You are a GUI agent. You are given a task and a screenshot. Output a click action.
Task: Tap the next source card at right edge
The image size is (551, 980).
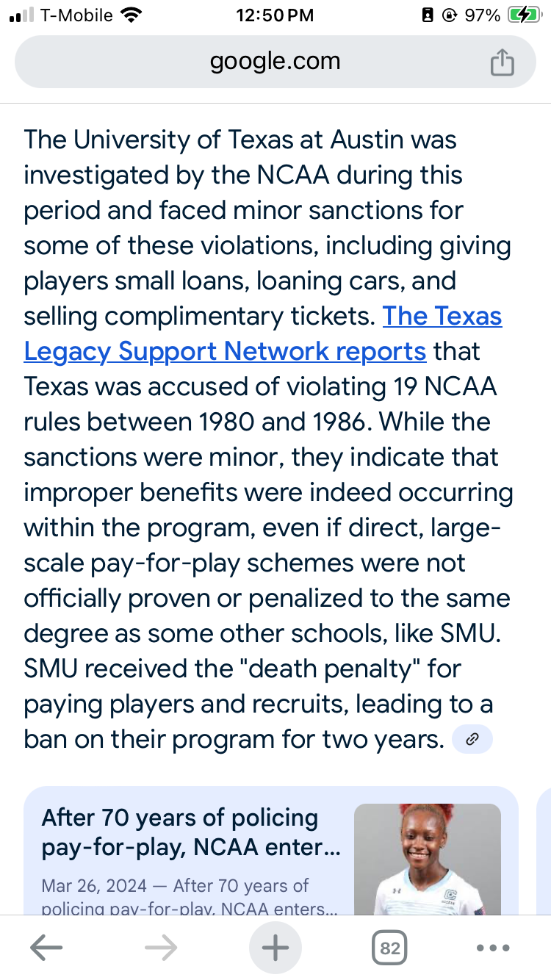[x=544, y=852]
